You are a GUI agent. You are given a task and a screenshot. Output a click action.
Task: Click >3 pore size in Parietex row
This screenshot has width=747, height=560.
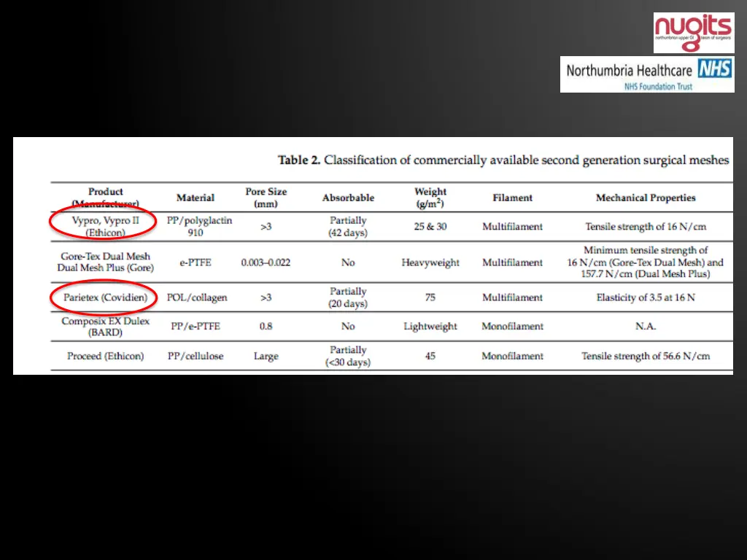pos(266,297)
